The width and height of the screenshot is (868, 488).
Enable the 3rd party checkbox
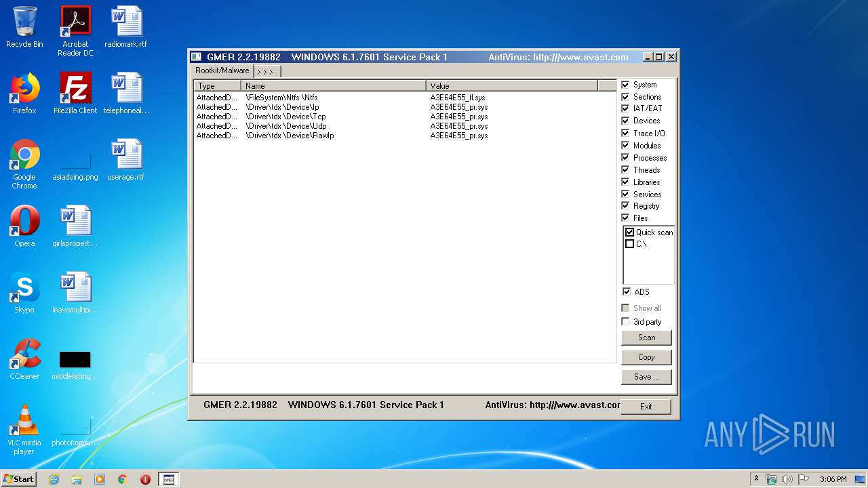tap(626, 322)
